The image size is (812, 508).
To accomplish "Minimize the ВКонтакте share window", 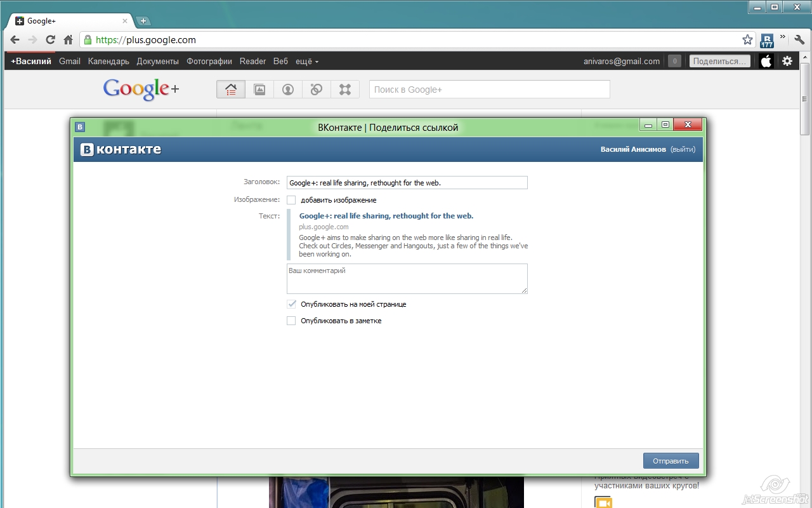I will tap(648, 125).
